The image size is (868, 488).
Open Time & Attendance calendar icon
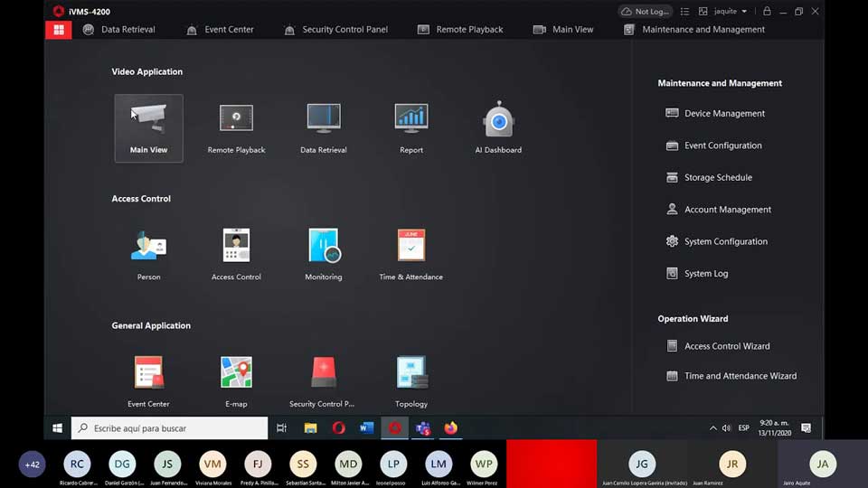point(411,246)
